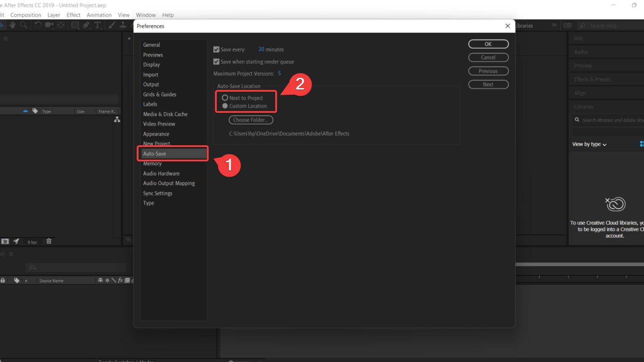Open the 8 bpc color depth setting
The width and height of the screenshot is (644, 362).
click(33, 242)
